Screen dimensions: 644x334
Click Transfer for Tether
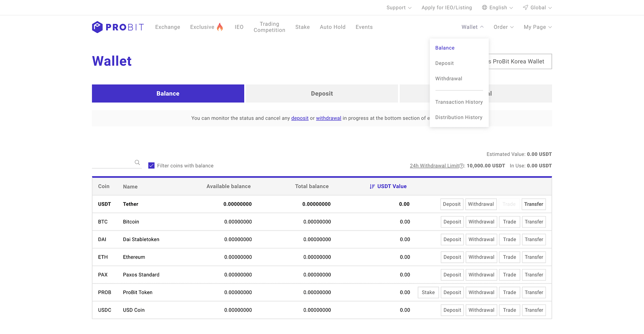(533, 204)
